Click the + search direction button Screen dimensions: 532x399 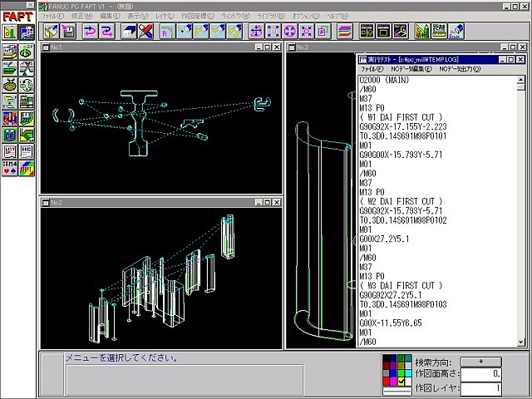tap(482, 361)
